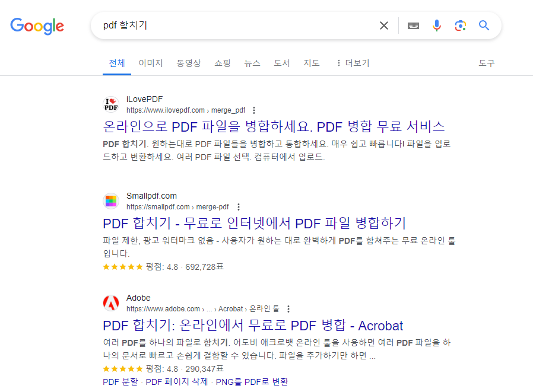Open the 'PNG를 PDF로 변환' sitelink

pos(252,382)
